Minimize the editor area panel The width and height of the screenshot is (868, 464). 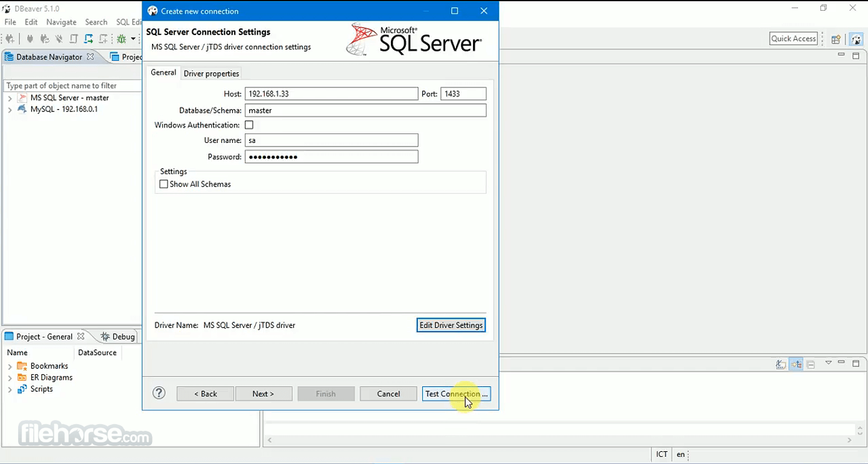coord(841,55)
